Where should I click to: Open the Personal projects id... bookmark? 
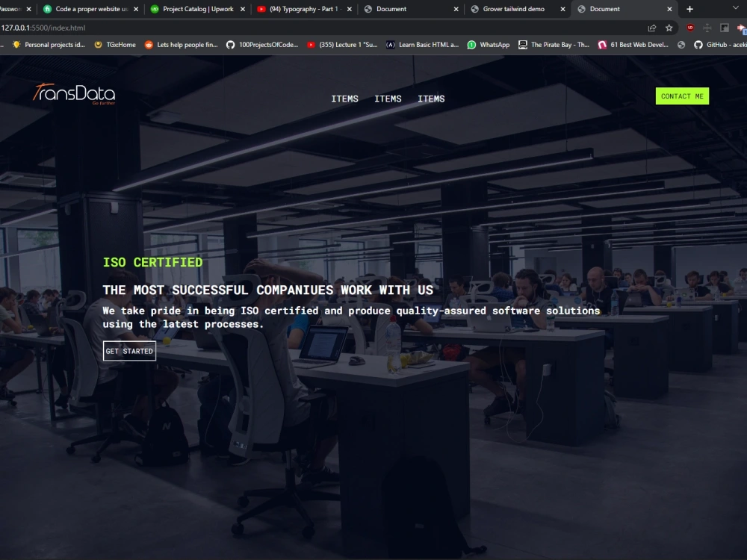click(49, 45)
